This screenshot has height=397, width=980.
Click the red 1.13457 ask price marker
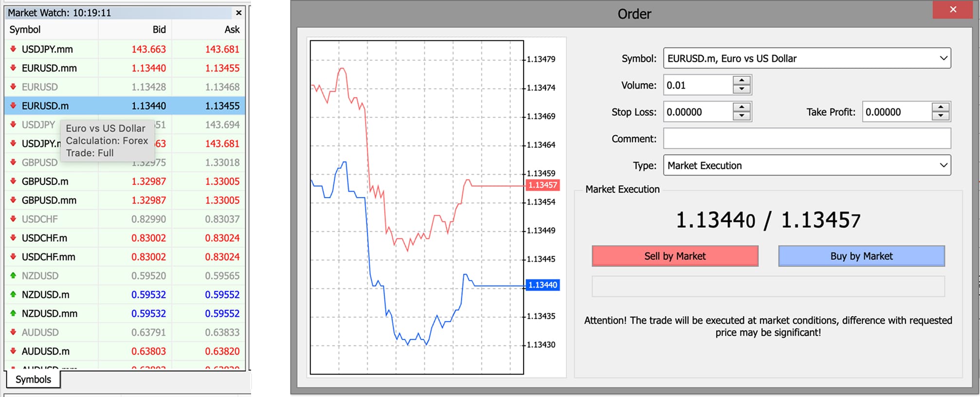(543, 185)
